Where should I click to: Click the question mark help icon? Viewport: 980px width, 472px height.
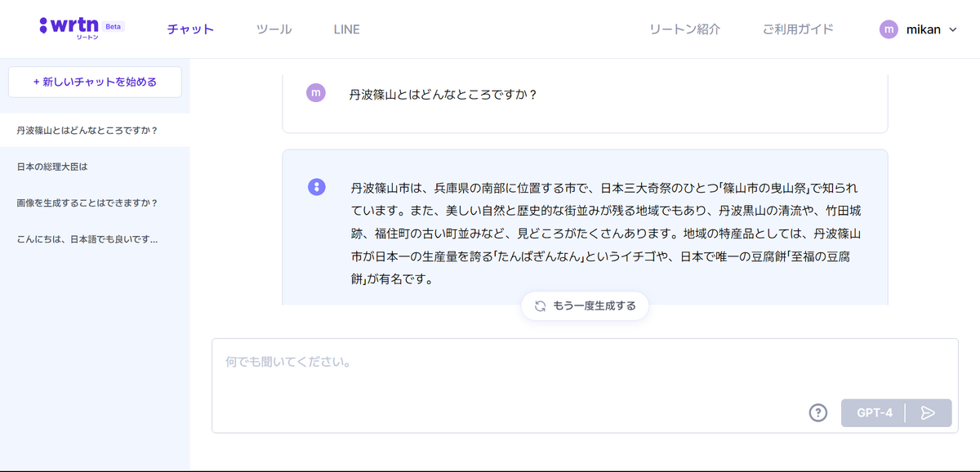(818, 413)
